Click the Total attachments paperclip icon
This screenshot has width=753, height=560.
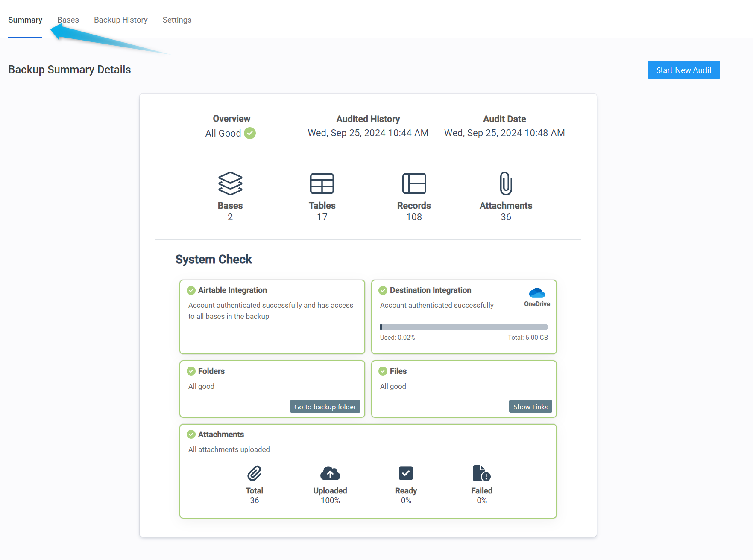pos(254,473)
